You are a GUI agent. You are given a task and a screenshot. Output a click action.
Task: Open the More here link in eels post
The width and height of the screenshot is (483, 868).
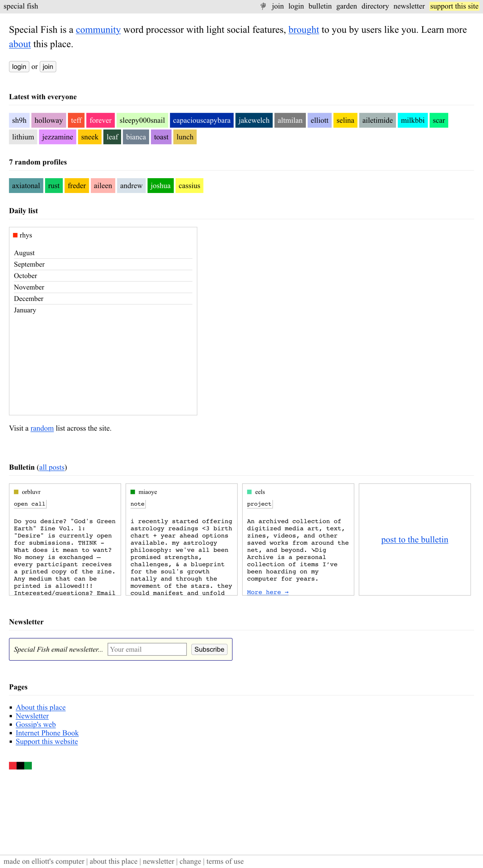268,592
